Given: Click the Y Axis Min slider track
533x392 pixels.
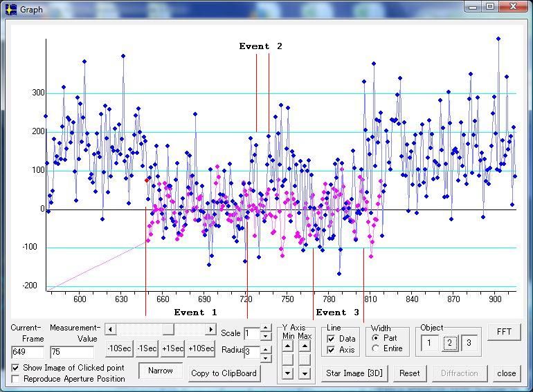Looking at the screenshot, I should click(x=287, y=360).
